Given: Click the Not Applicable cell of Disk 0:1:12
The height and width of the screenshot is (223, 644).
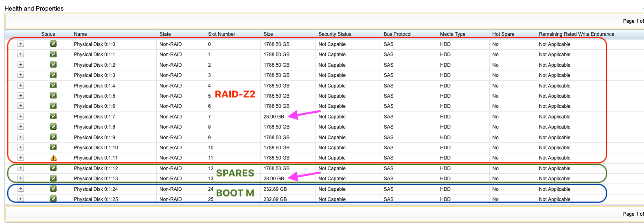Looking at the screenshot, I should click(554, 168).
